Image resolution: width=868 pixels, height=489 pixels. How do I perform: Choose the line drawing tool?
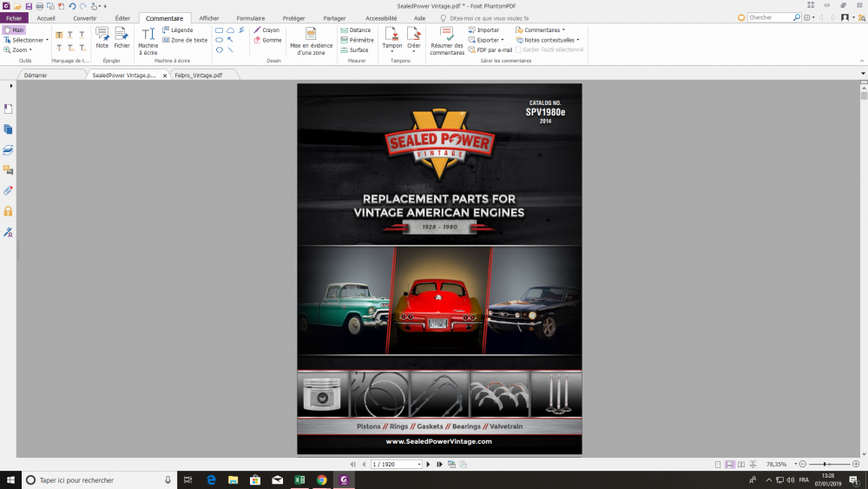click(x=230, y=50)
